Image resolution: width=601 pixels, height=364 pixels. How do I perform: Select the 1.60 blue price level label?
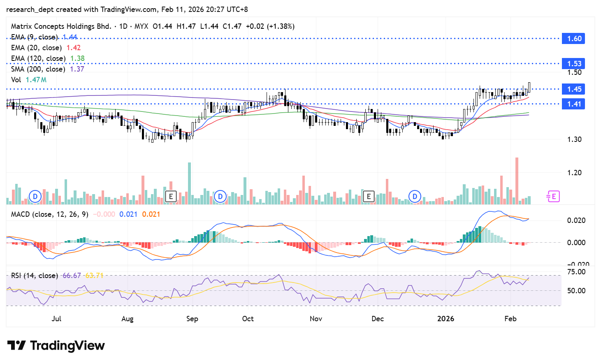(574, 39)
